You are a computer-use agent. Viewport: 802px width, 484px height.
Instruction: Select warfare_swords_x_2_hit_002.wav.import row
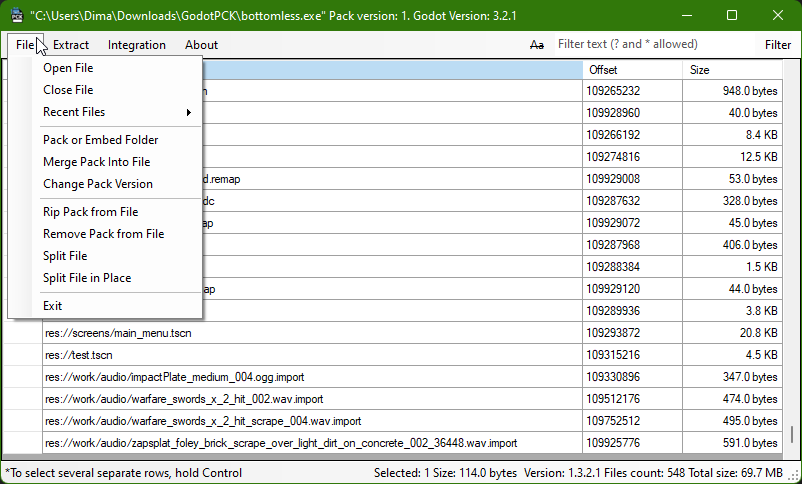(312, 399)
